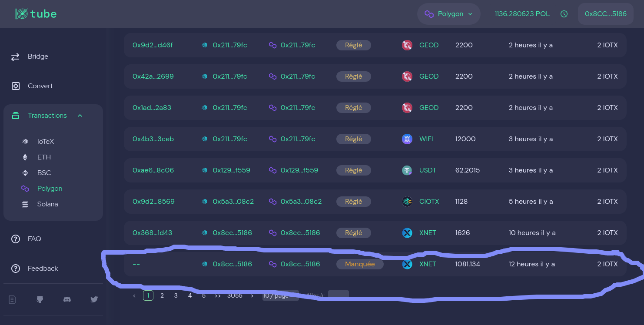The width and height of the screenshot is (644, 325).
Task: Select IoTeX under Transactions
Action: (45, 142)
